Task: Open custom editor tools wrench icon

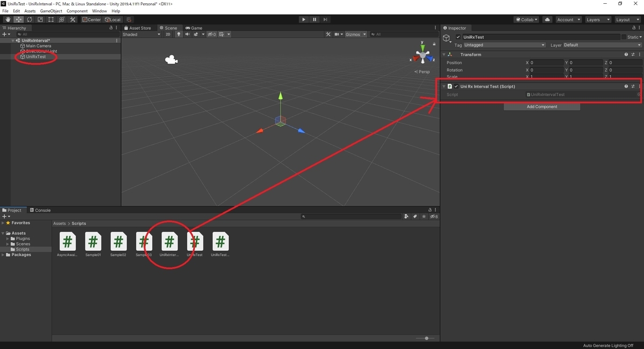Action: point(72,19)
